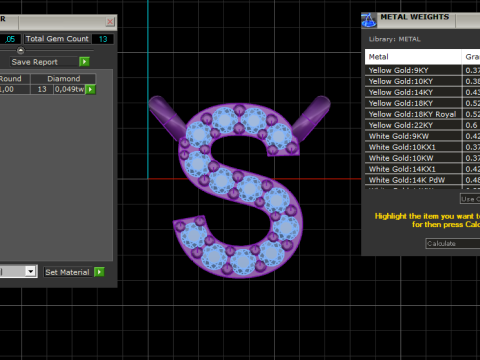This screenshot has height=360, width=480.
Task: Select Yellow Gold:18KY Royal row
Action: (x=422, y=114)
